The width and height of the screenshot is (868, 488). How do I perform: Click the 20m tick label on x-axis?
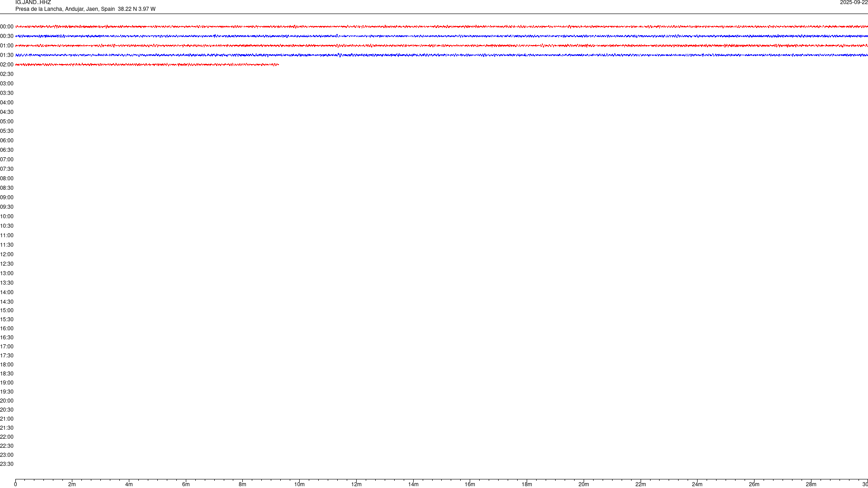(x=584, y=484)
